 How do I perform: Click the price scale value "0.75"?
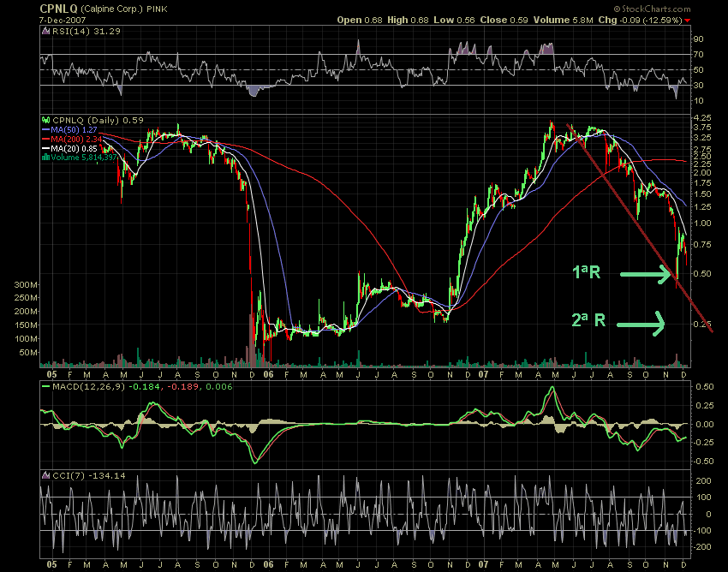701,245
